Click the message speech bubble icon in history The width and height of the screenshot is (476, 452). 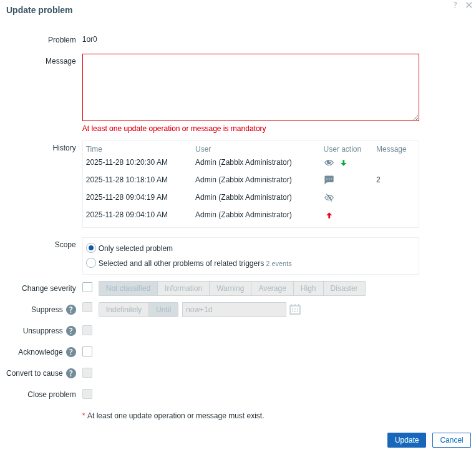pos(329,180)
